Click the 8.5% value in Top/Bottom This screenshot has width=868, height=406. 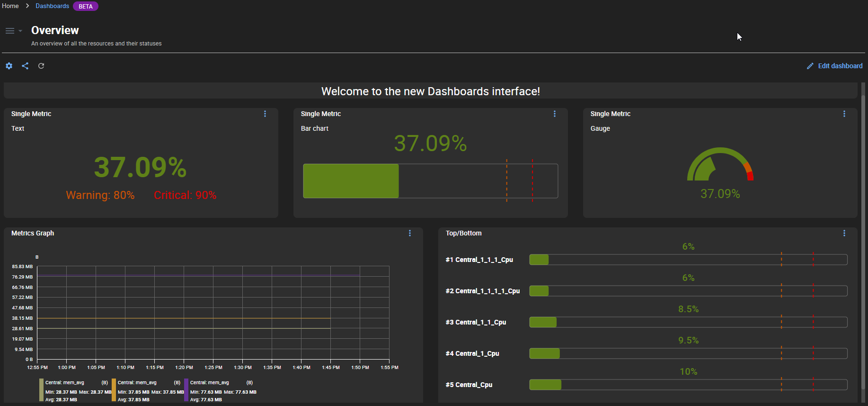pyautogui.click(x=688, y=309)
